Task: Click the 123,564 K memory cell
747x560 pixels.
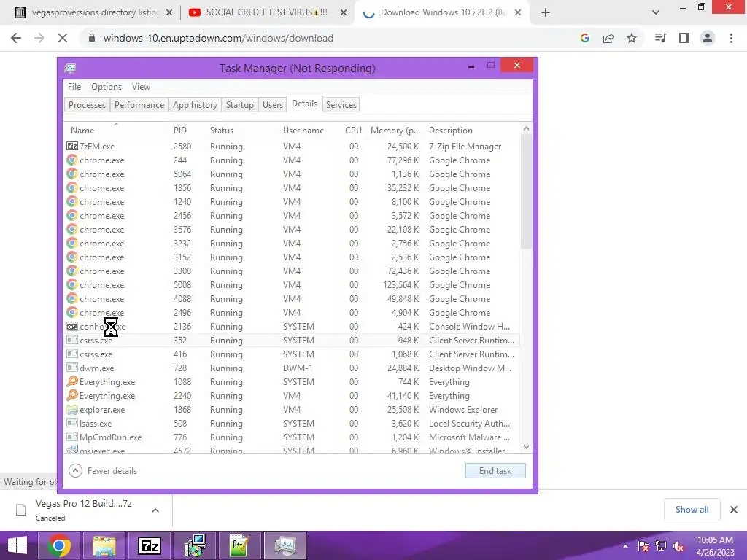Action: pyautogui.click(x=400, y=285)
